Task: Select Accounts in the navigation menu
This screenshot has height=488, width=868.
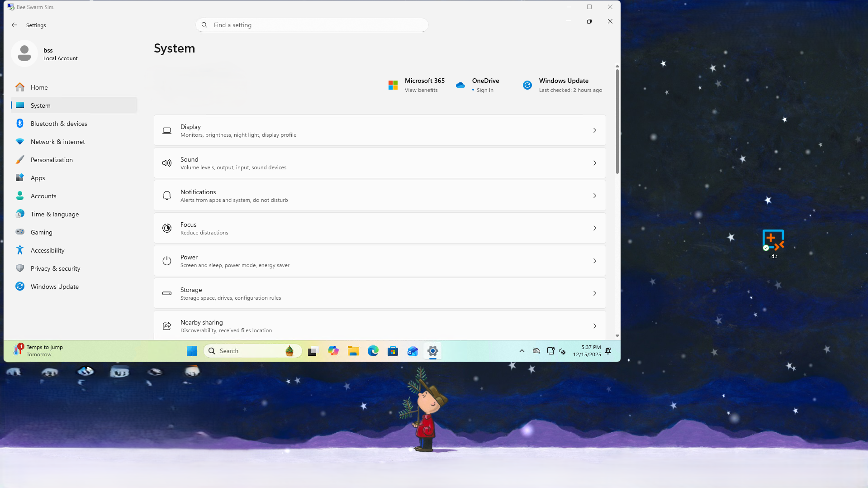Action: pyautogui.click(x=43, y=196)
